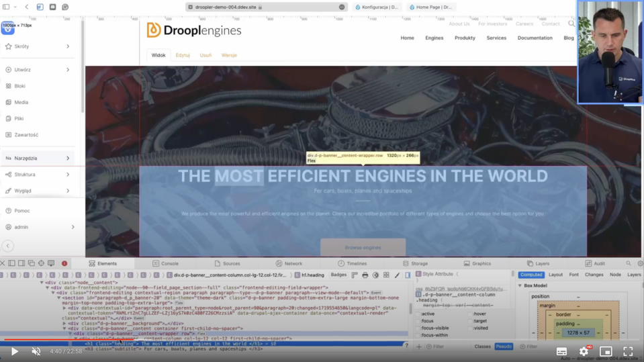Expand the Struktura menu

tap(38, 175)
